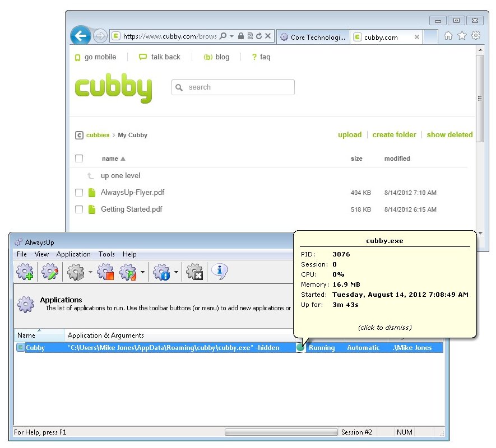Open the Tools menu in AlwaysUp
This screenshot has width=496, height=448.
pos(106,254)
